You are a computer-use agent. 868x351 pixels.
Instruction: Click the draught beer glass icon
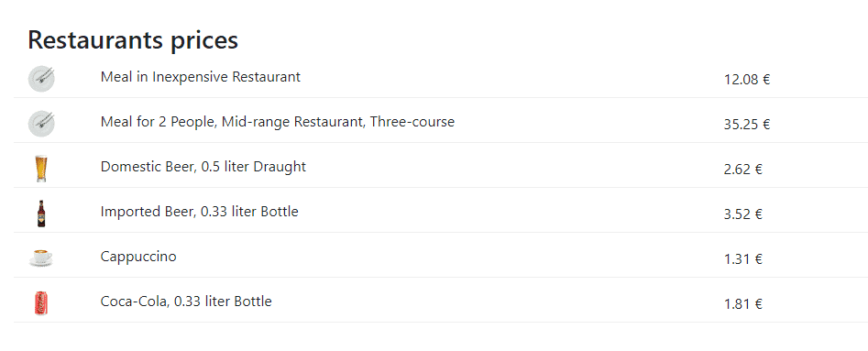[x=41, y=169]
